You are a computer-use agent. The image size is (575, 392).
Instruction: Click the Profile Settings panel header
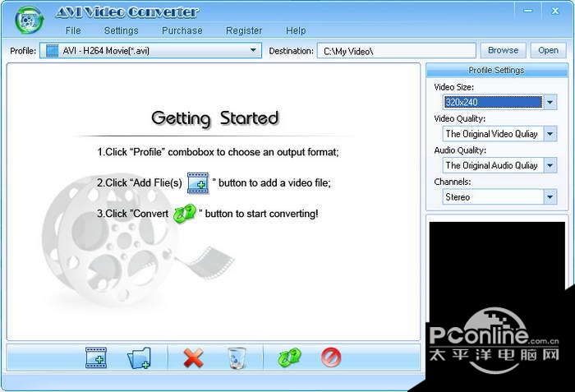click(496, 70)
